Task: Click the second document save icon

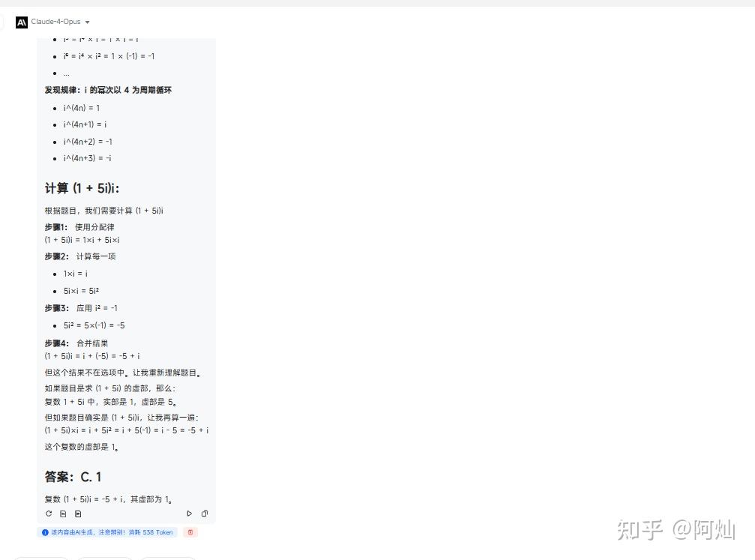Action: [78, 514]
